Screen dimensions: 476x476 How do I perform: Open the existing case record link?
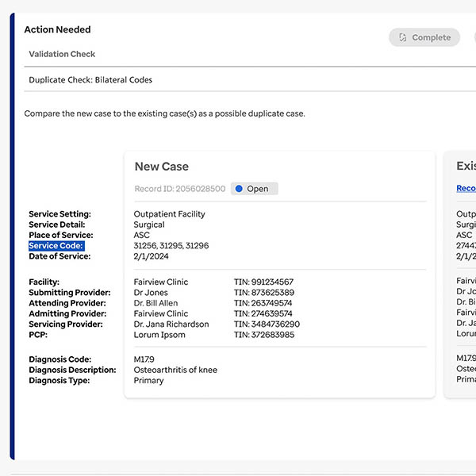pos(466,189)
